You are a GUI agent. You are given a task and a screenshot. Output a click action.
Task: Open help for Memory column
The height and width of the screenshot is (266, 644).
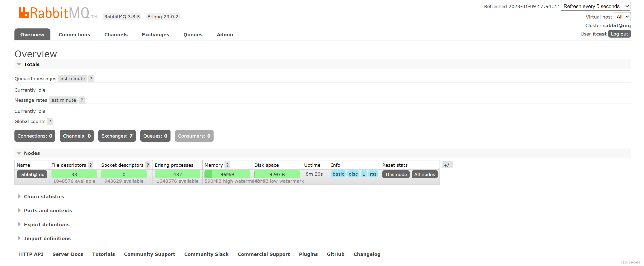227,165
